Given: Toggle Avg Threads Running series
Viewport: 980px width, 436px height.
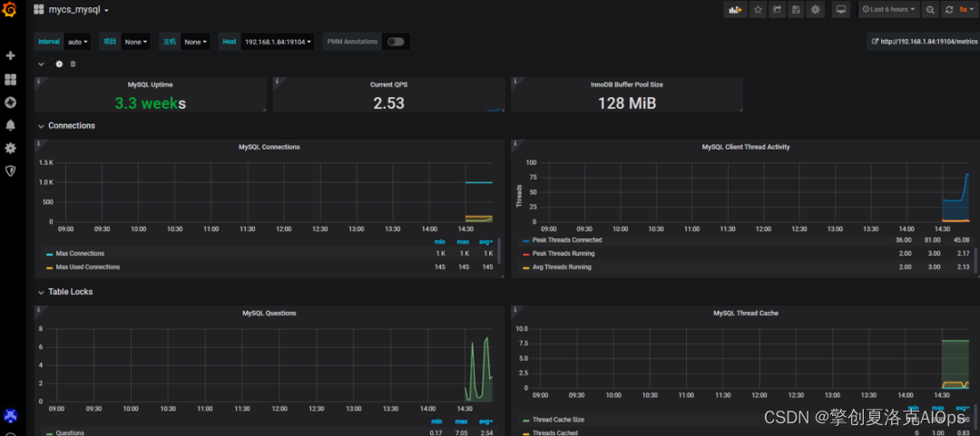Looking at the screenshot, I should 562,266.
